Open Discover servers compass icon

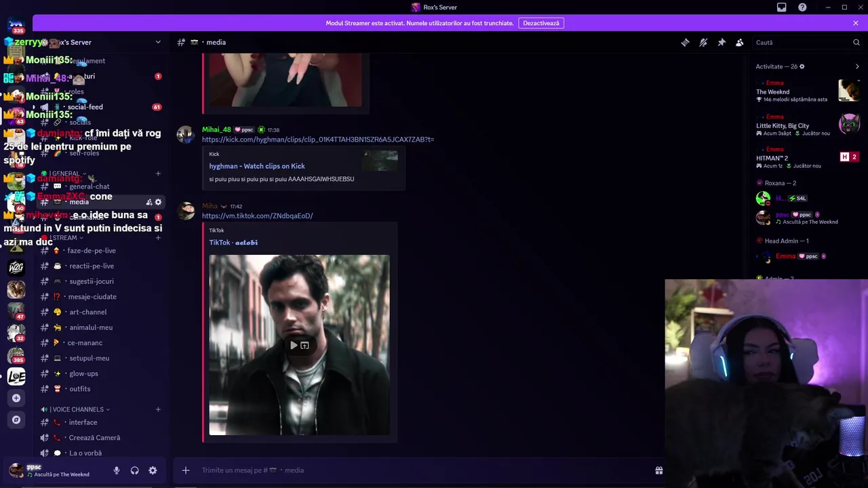(16, 420)
